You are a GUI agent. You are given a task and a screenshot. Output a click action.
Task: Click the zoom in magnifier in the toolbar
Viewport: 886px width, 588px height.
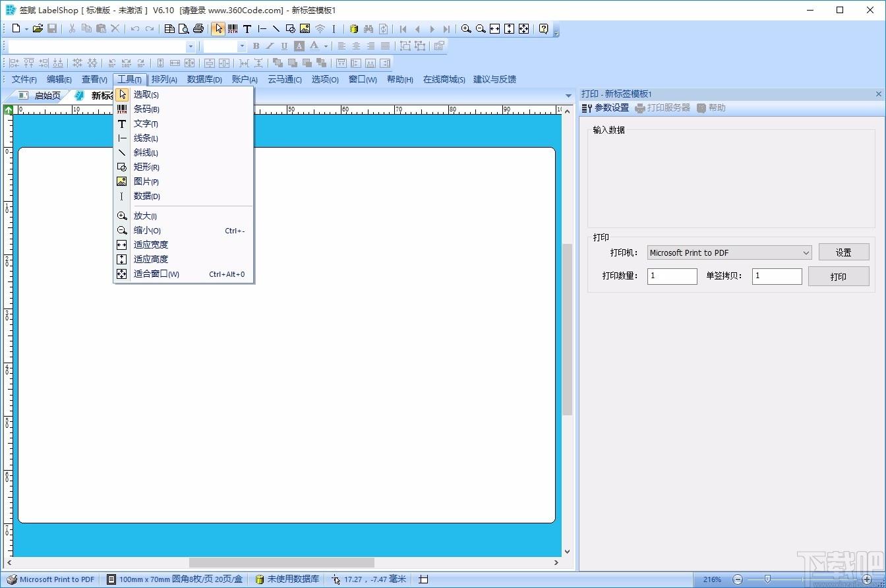466,28
